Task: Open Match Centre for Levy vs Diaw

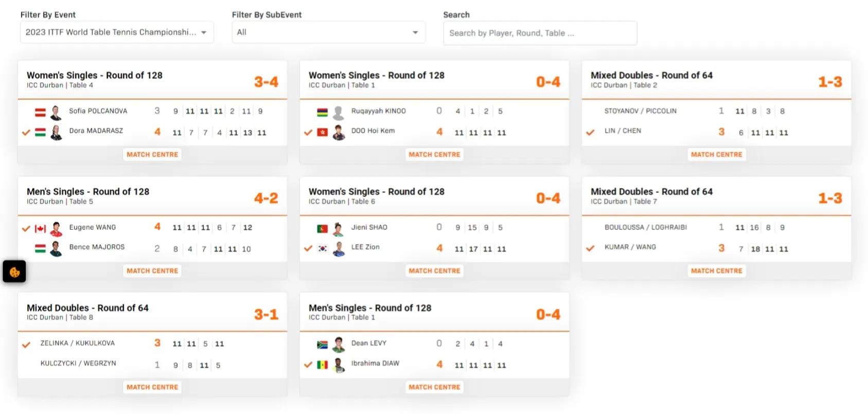Action: point(434,387)
